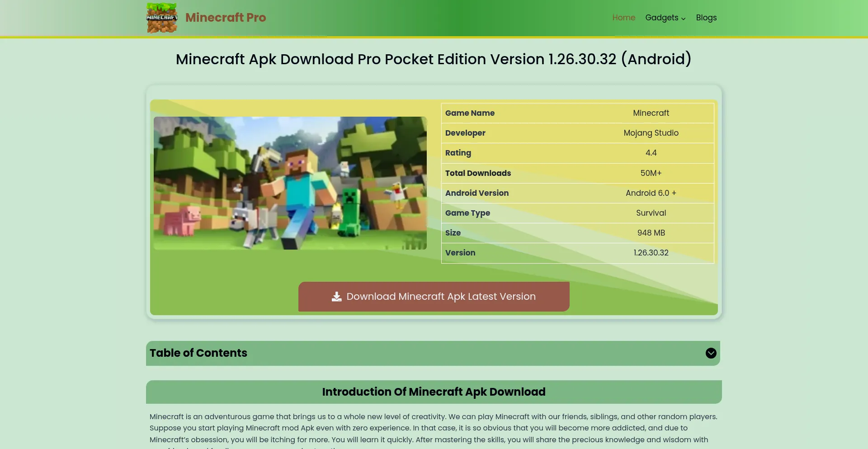Click the Rating label cell
Image resolution: width=868 pixels, height=449 pixels.
tap(515, 153)
